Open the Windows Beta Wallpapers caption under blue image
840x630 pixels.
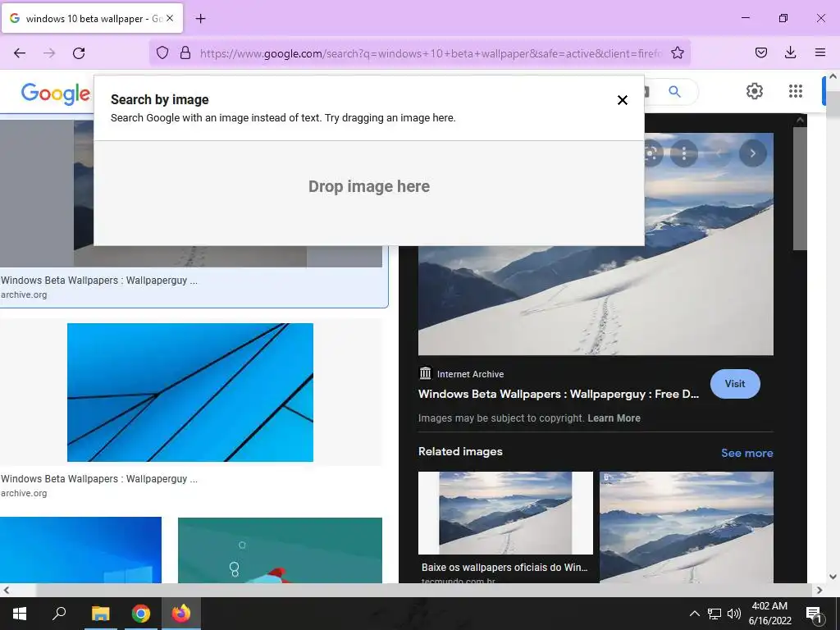(x=99, y=479)
